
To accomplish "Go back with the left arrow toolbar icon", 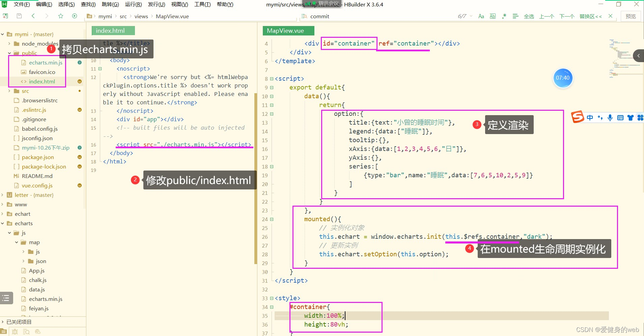I will point(33,16).
